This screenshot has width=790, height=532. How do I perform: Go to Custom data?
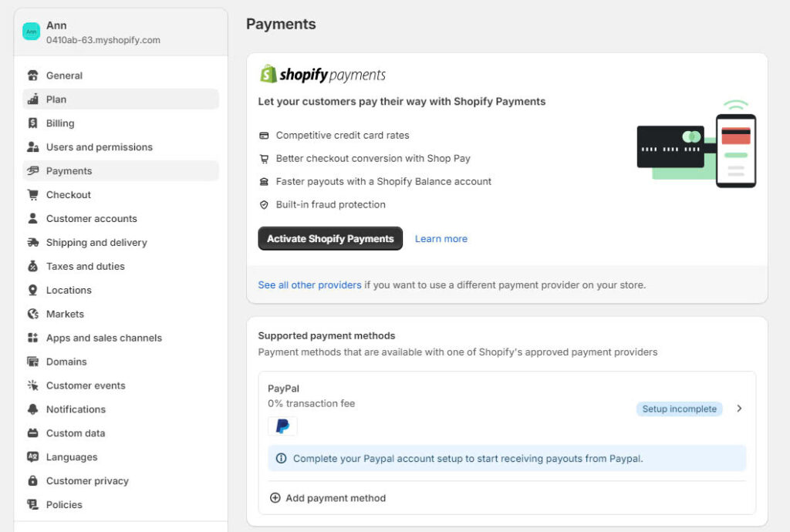click(x=121, y=433)
